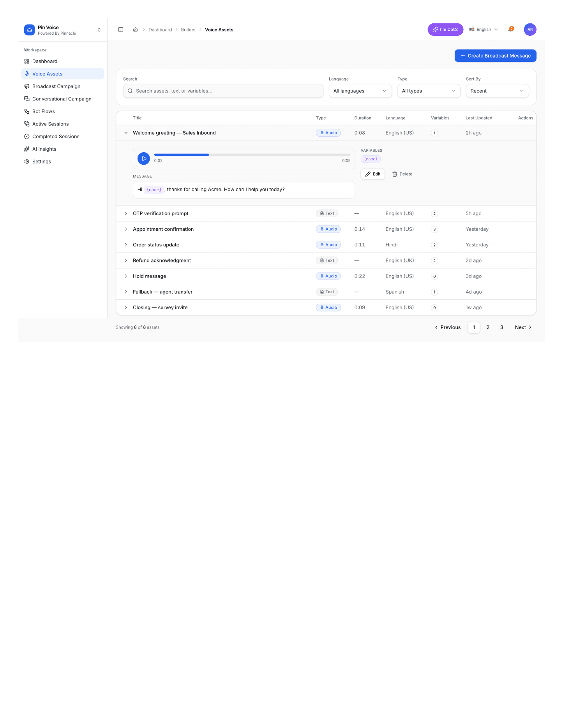Viewport: 563px width, 728px height.
Task: Click the Settings gear icon in sidebar
Action: click(27, 162)
